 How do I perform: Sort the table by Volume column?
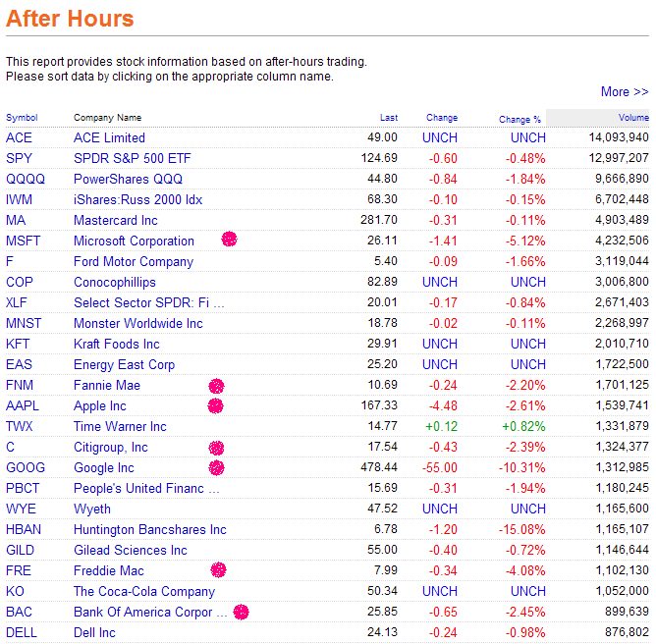[633, 118]
